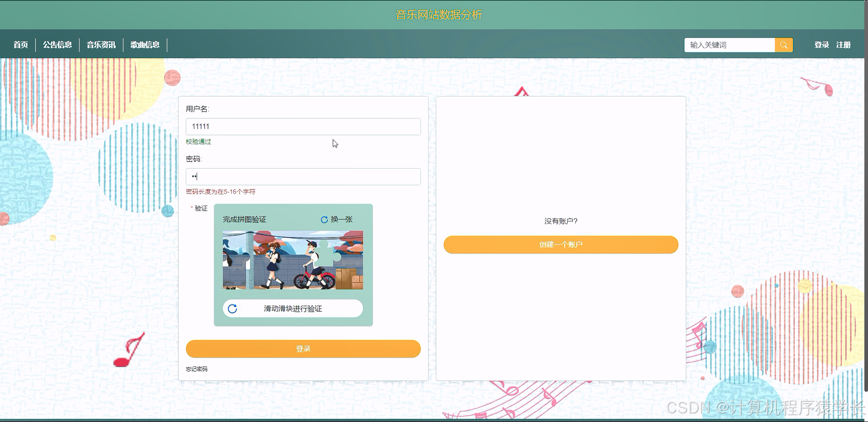Click the orange search magnifier icon
868x422 pixels.
(x=783, y=45)
